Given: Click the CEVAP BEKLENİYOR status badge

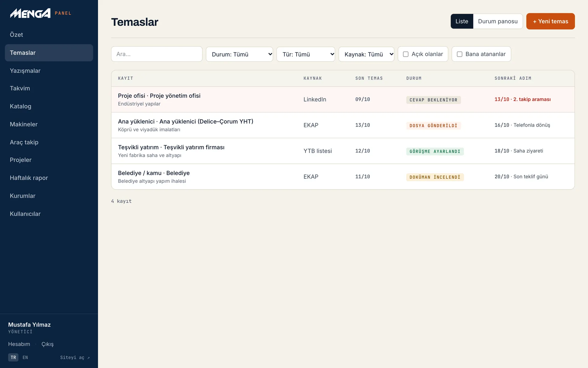Looking at the screenshot, I should [433, 100].
